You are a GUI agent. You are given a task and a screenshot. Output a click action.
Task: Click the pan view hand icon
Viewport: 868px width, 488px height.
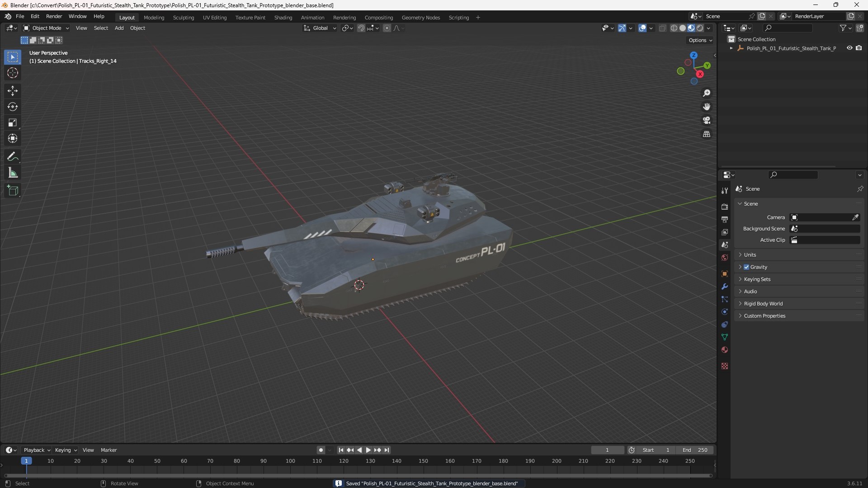click(x=707, y=107)
